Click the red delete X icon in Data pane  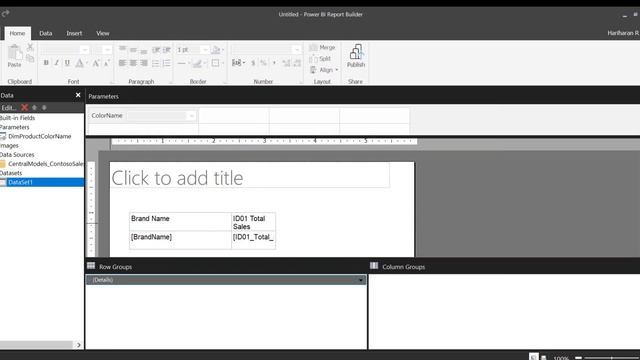[x=24, y=107]
